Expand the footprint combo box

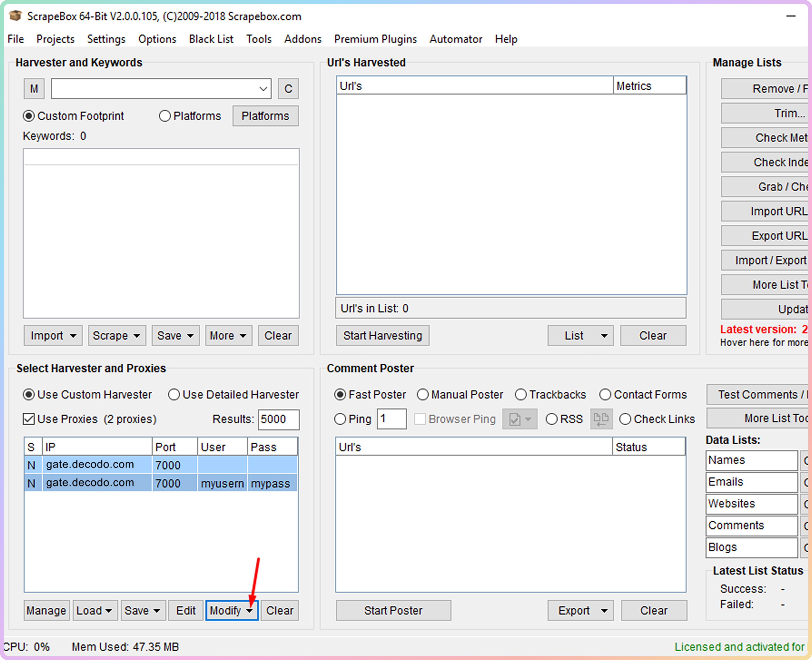click(263, 89)
